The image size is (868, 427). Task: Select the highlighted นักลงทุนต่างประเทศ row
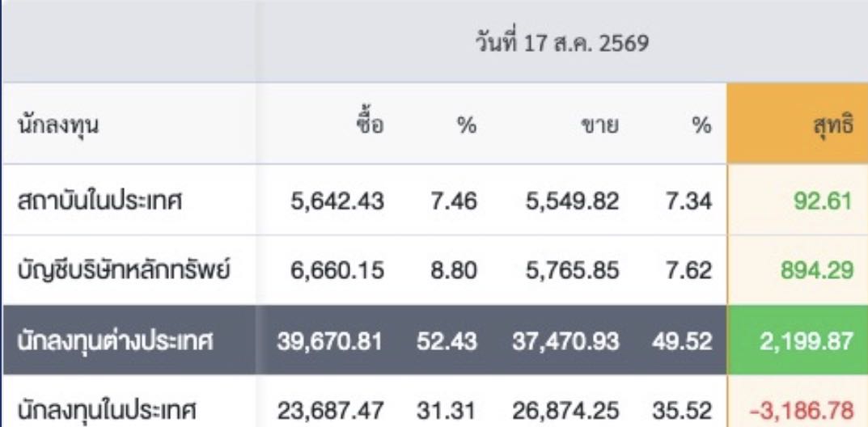pos(434,340)
